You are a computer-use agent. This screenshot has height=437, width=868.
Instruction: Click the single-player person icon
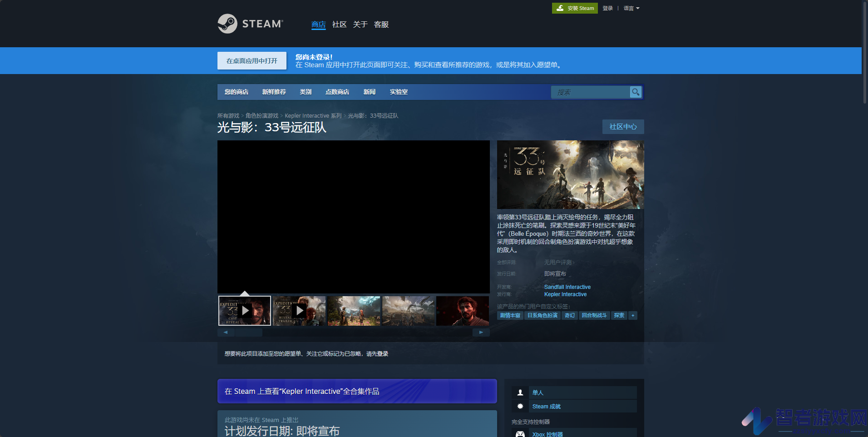(520, 392)
